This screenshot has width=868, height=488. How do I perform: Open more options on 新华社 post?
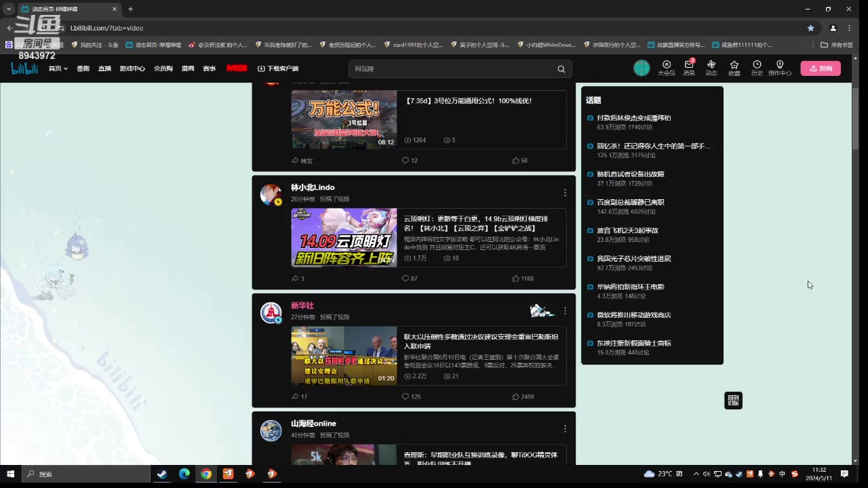[x=565, y=311]
